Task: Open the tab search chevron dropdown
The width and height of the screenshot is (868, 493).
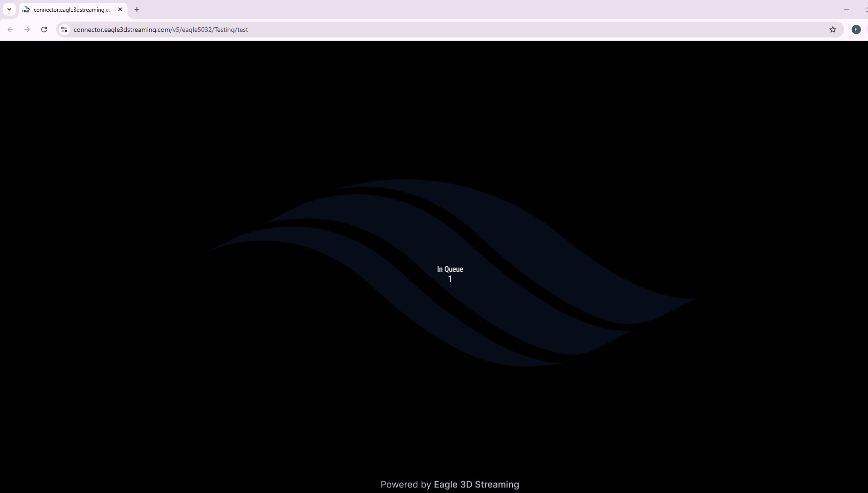Action: [x=9, y=9]
